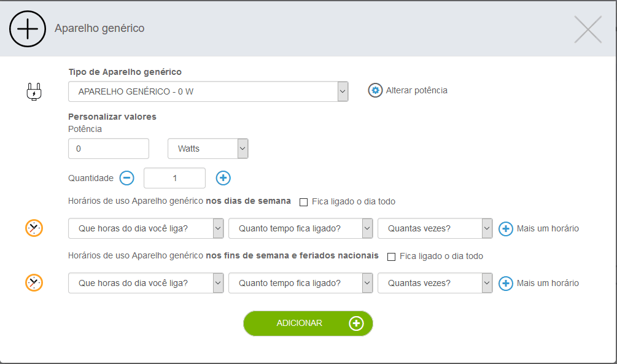Image resolution: width=617 pixels, height=364 pixels.
Task: Click the plus icon in the header
Action: 28,28
